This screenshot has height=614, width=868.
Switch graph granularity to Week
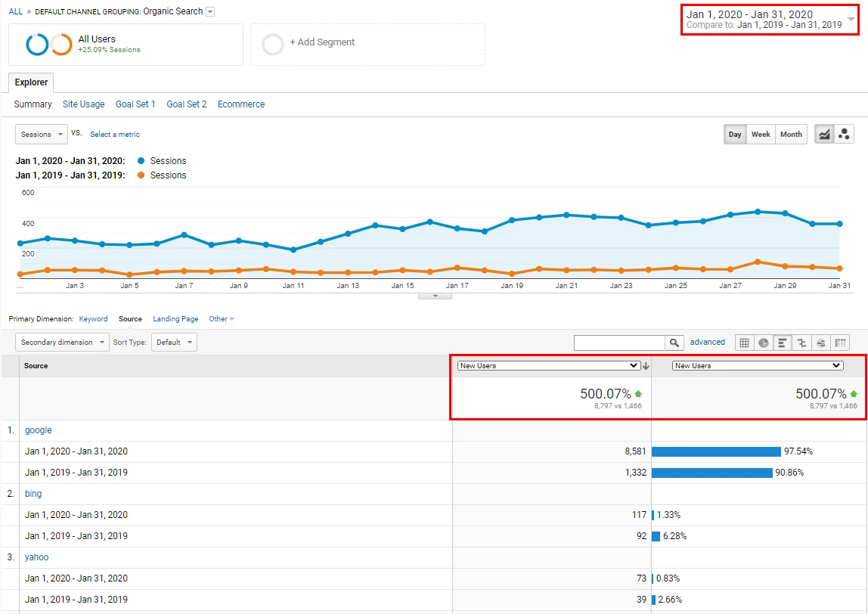pyautogui.click(x=761, y=134)
